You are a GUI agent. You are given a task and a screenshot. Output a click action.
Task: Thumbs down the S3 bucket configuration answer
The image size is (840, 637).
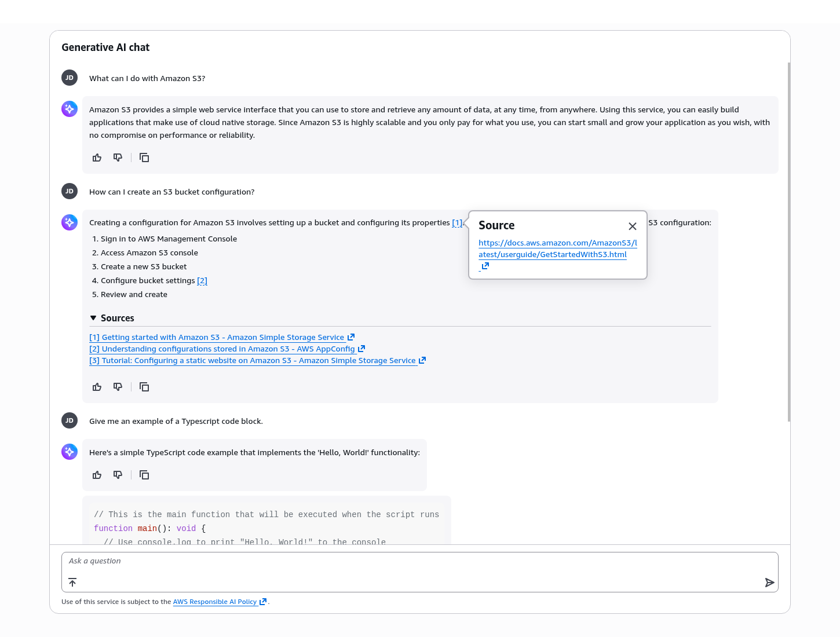pyautogui.click(x=118, y=387)
